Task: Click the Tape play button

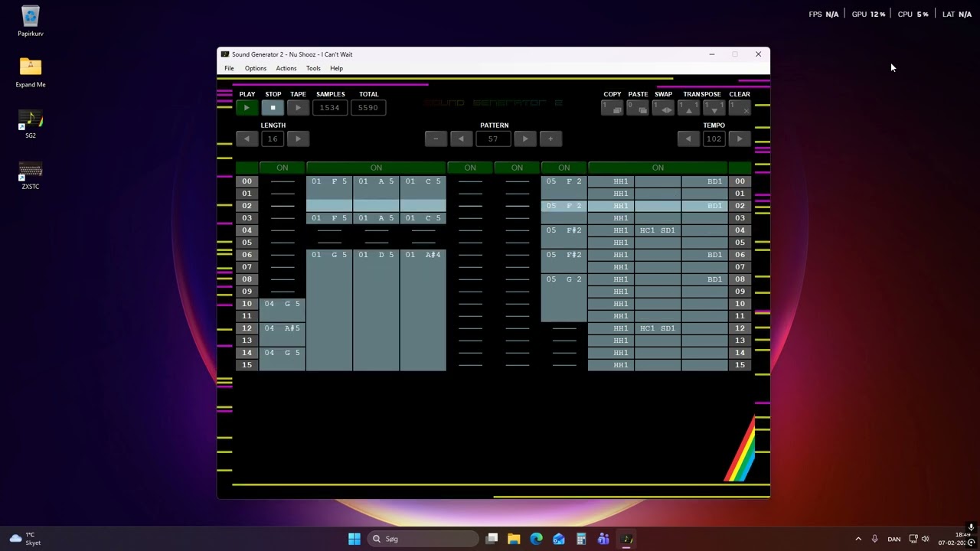Action: coord(298,108)
